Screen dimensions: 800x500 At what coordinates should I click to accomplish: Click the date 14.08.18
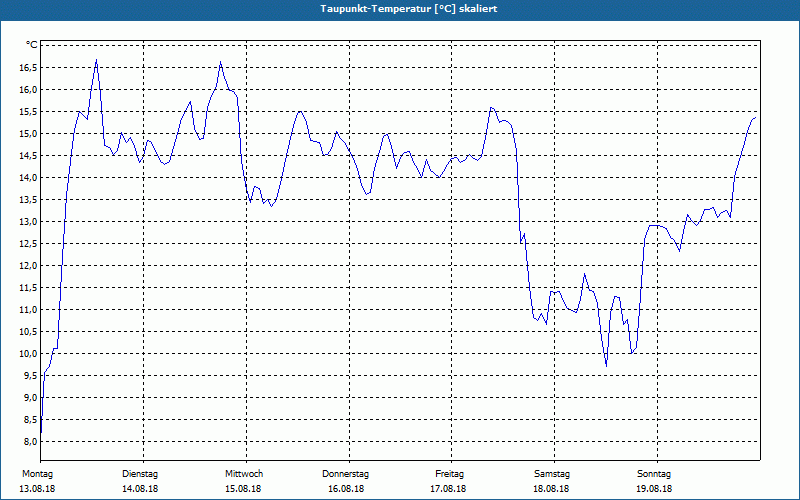point(140,489)
